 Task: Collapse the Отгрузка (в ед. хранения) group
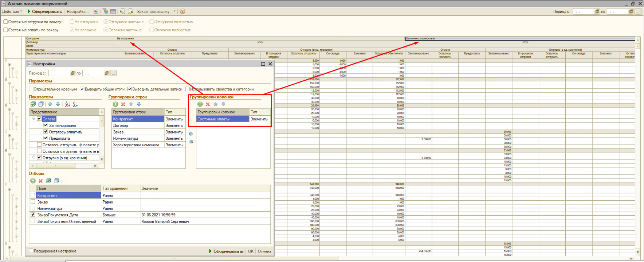click(34, 158)
